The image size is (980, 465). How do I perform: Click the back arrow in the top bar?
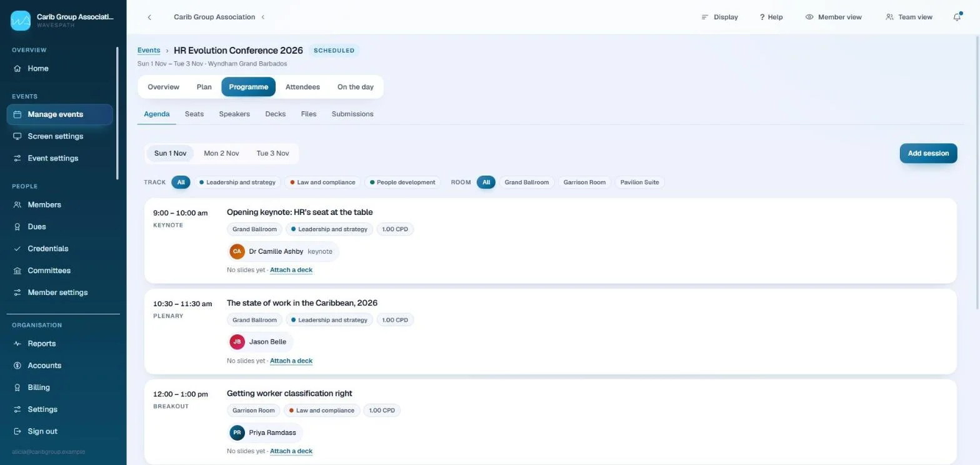[x=149, y=17]
